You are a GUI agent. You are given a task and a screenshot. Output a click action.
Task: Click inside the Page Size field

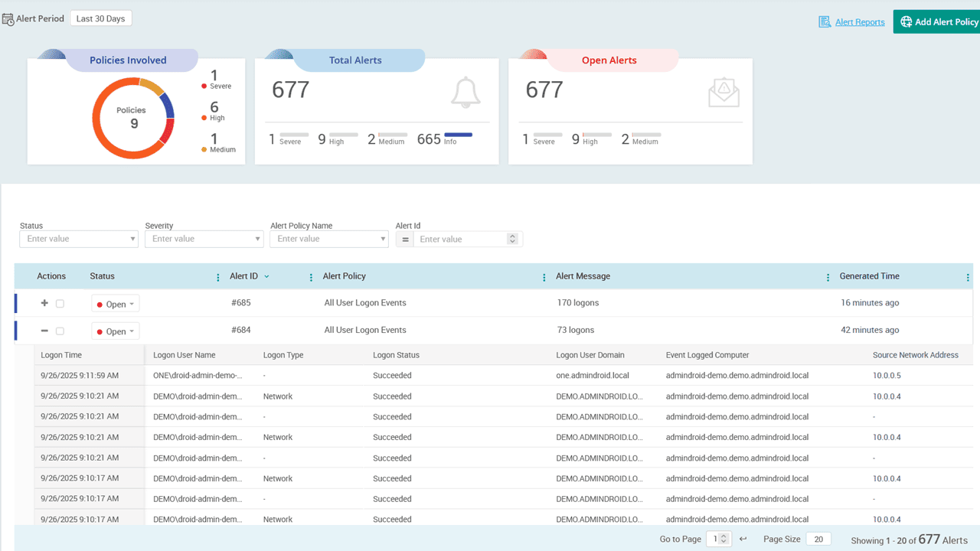pos(818,539)
